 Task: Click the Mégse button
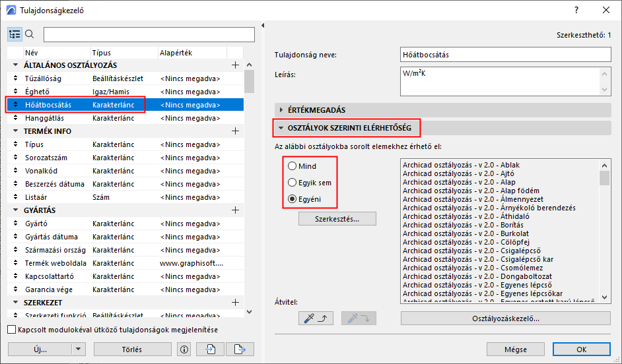click(515, 349)
